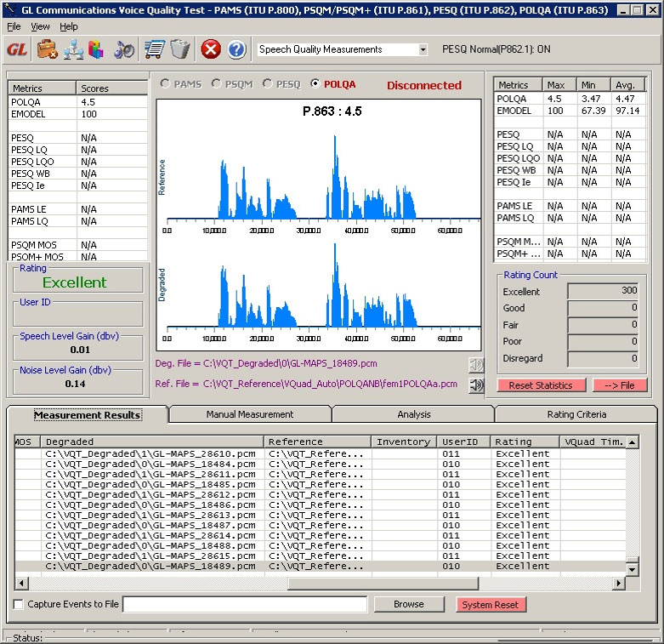Open the briefcase configuration toolbar icon
Image resolution: width=664 pixels, height=644 pixels.
[47, 49]
